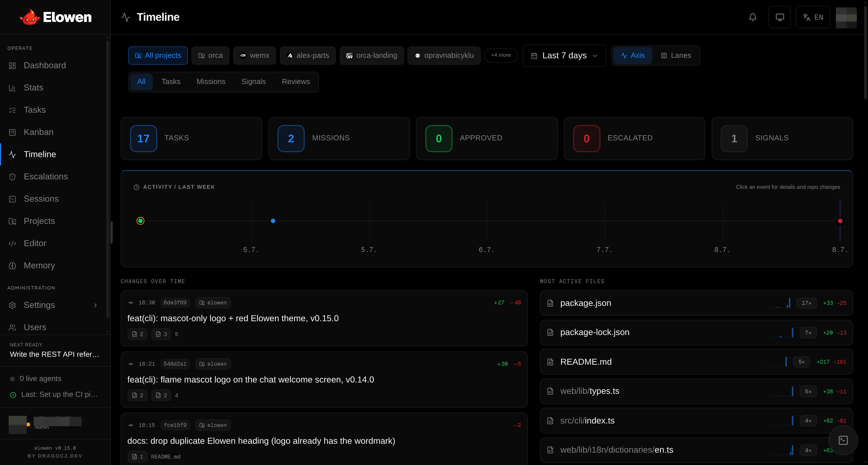Click the admin user avatar in sidebar
The image size is (868, 465).
pos(18,424)
